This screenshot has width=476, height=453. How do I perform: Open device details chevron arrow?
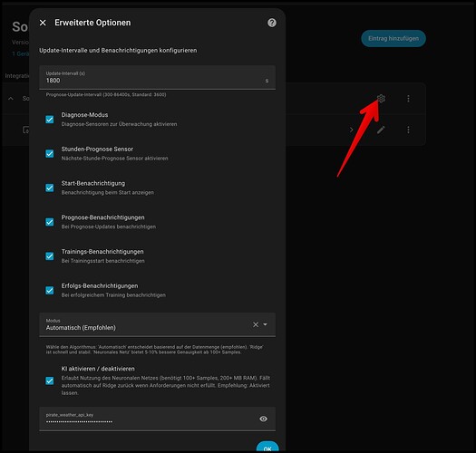[351, 130]
